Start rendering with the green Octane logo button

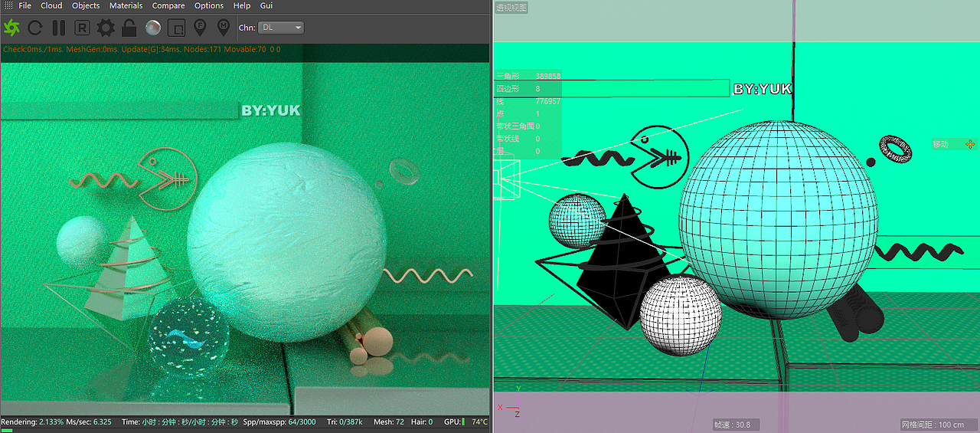[11, 28]
